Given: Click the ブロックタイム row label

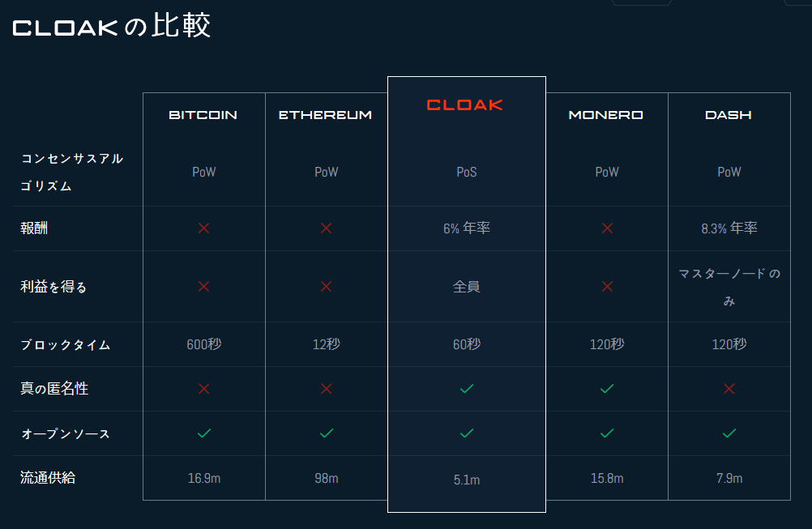Looking at the screenshot, I should tap(66, 345).
